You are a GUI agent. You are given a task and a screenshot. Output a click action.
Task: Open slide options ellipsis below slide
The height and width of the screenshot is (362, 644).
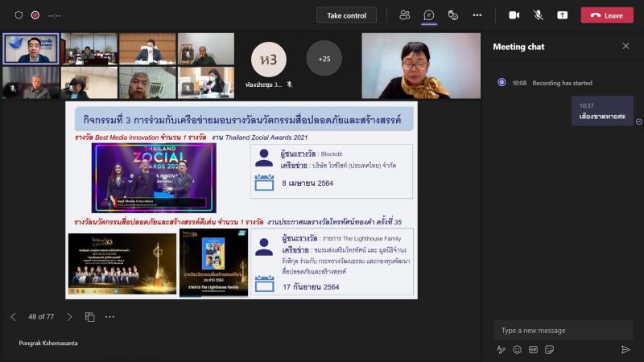coord(109,317)
